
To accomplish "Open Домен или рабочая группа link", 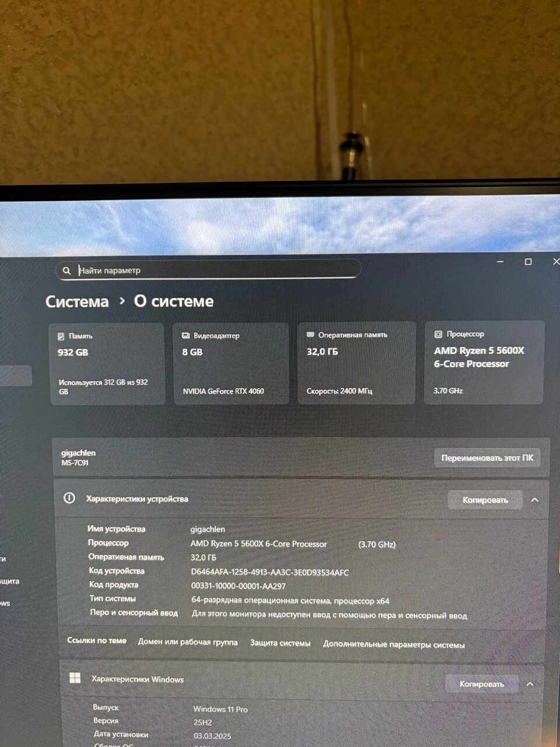I will [x=187, y=642].
